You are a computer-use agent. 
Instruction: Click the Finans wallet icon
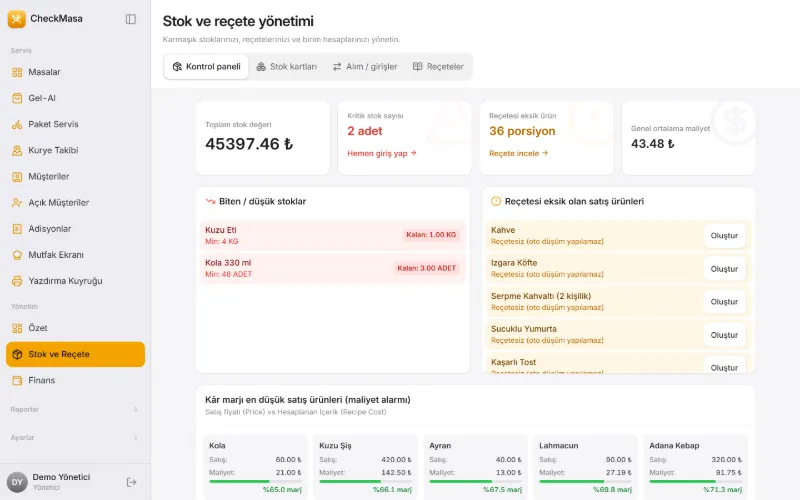click(17, 381)
